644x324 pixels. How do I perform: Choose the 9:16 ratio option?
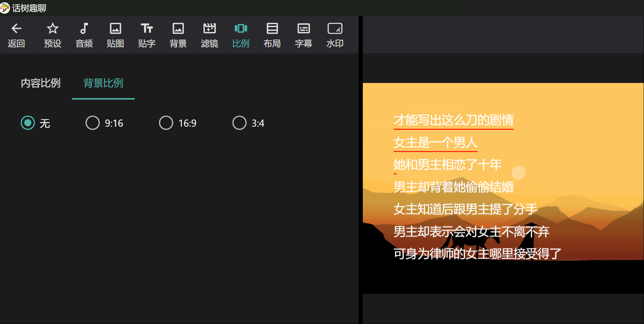pyautogui.click(x=93, y=123)
